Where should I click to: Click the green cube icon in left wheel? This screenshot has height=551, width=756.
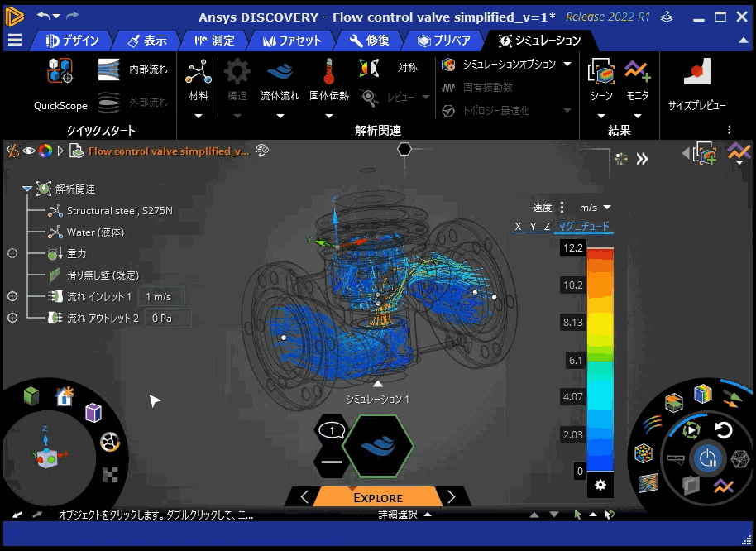(31, 396)
